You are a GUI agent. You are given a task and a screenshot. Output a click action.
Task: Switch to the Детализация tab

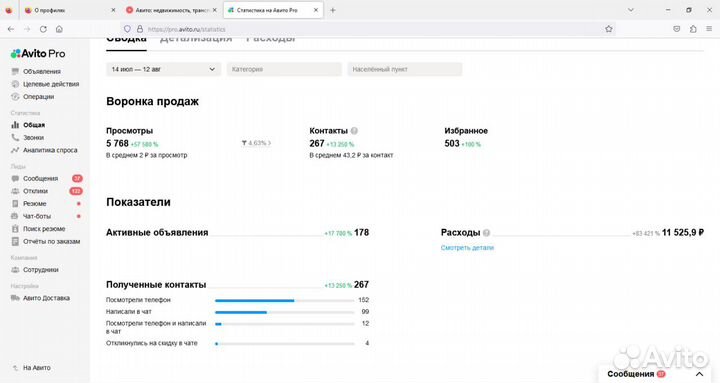pos(196,39)
